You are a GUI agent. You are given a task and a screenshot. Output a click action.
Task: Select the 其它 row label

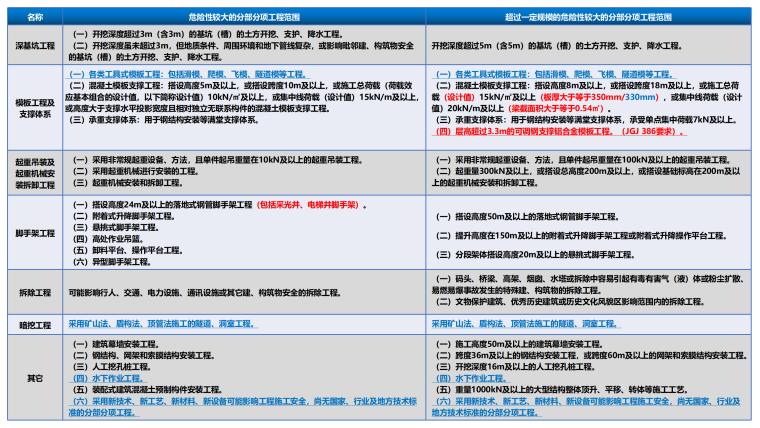click(x=34, y=377)
